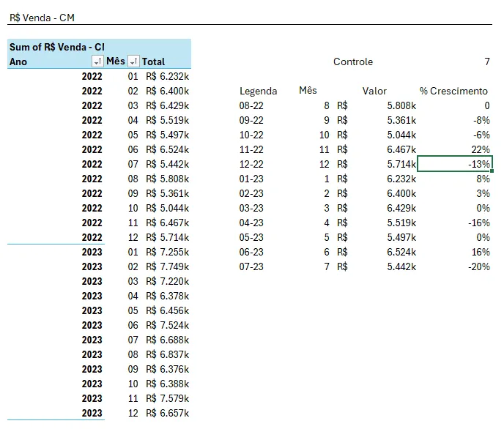504x429 pixels.
Task: Select the Controle label cell
Action: pos(353,61)
